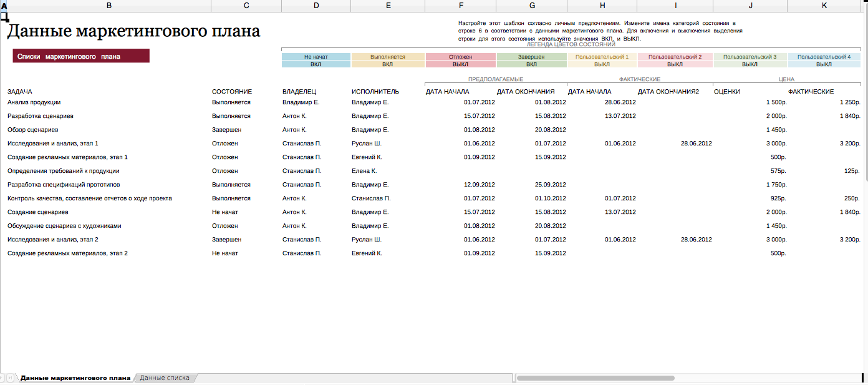The height and width of the screenshot is (385, 868).
Task: Select the ЗАДАЧА header cell
Action: click(20, 92)
